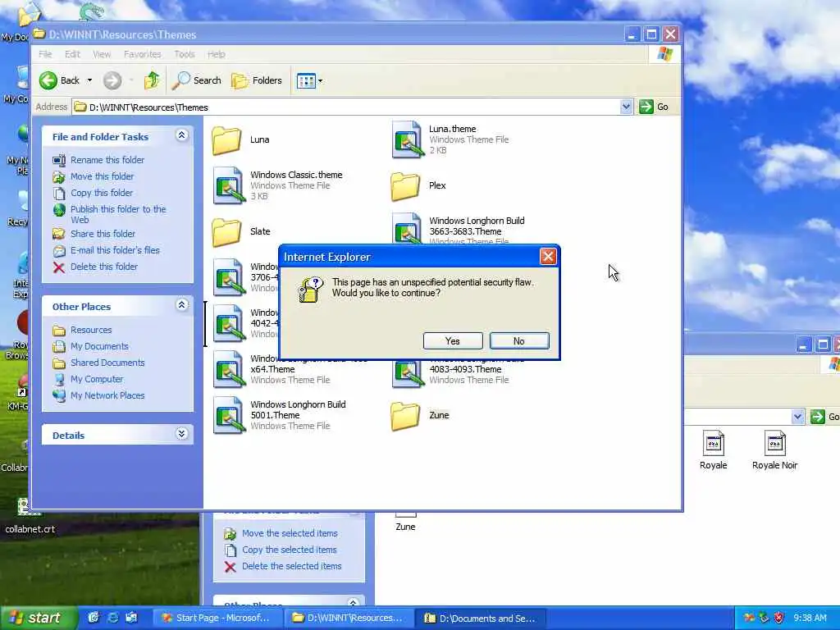Open address dropdown in background window
The height and width of the screenshot is (630, 840).
click(x=797, y=416)
